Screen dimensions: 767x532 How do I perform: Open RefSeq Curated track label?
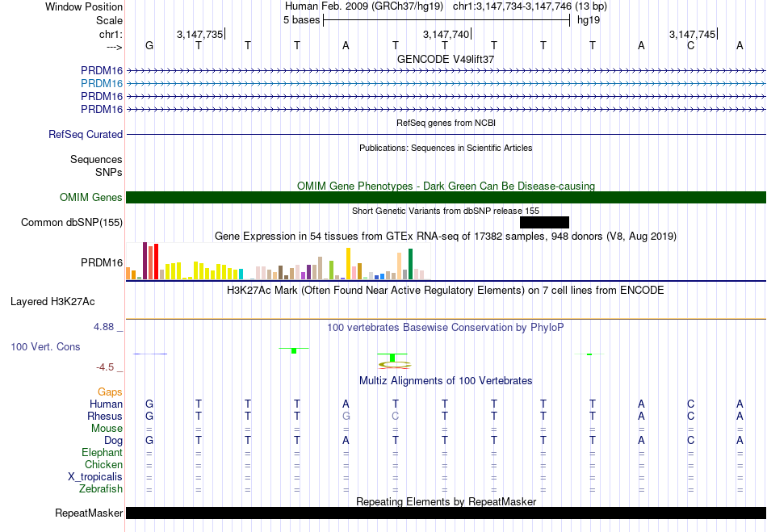click(x=86, y=135)
